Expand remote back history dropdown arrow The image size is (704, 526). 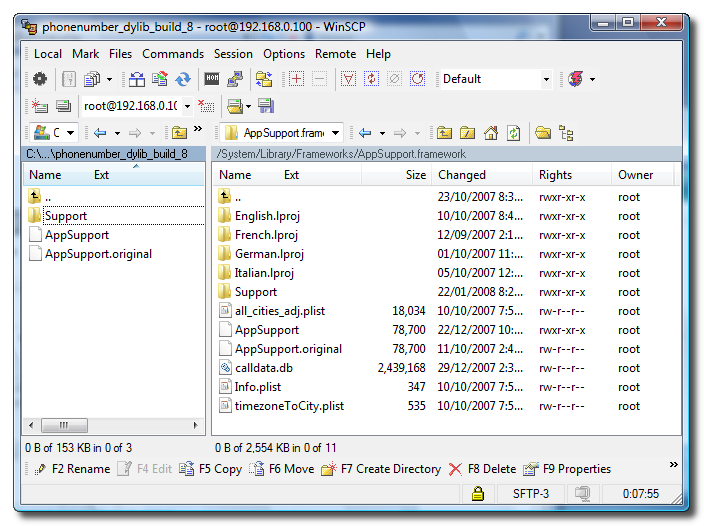coord(383,134)
